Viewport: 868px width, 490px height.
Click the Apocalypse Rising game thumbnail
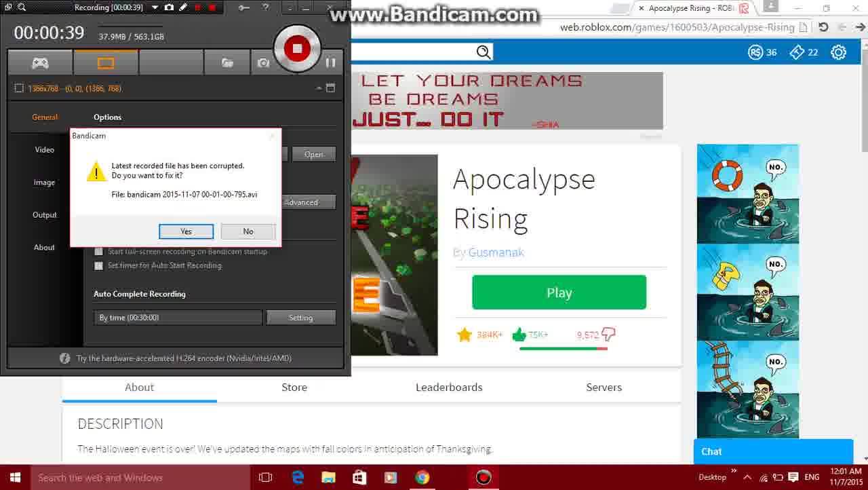click(x=394, y=255)
